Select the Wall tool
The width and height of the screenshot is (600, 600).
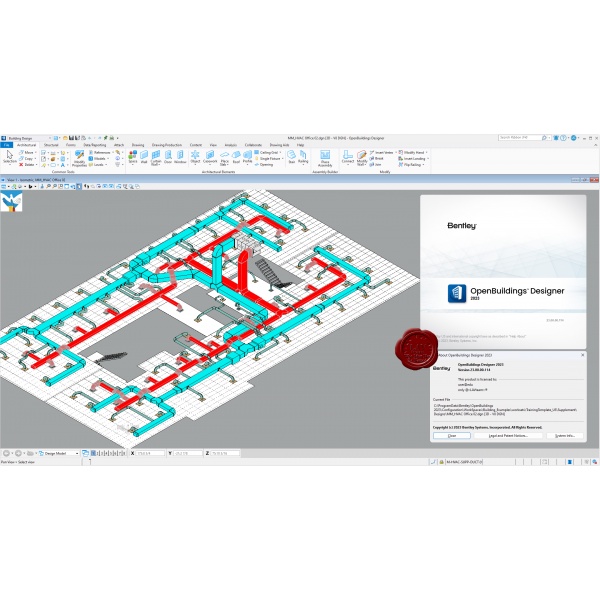coord(144,157)
